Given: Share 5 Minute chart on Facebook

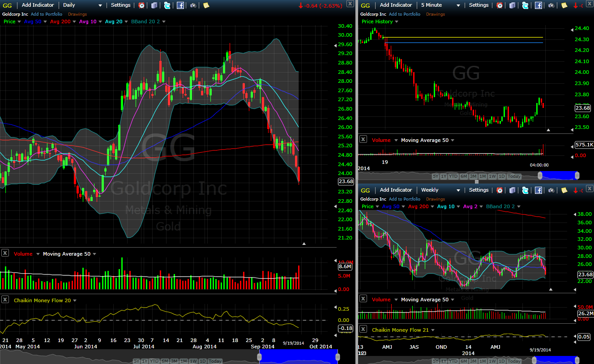Looking at the screenshot, I should (538, 5).
